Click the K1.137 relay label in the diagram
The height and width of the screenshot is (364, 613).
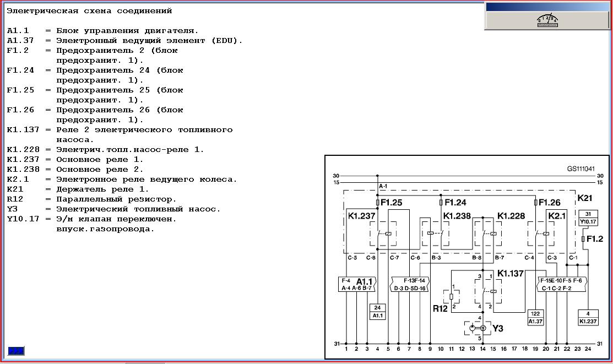(510, 274)
